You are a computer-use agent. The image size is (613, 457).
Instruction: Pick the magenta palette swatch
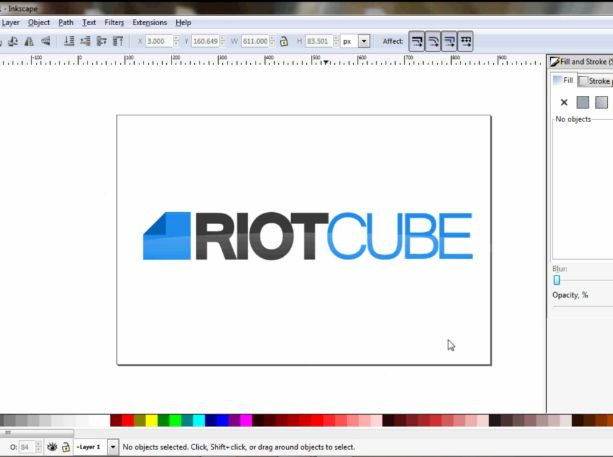coord(246,420)
